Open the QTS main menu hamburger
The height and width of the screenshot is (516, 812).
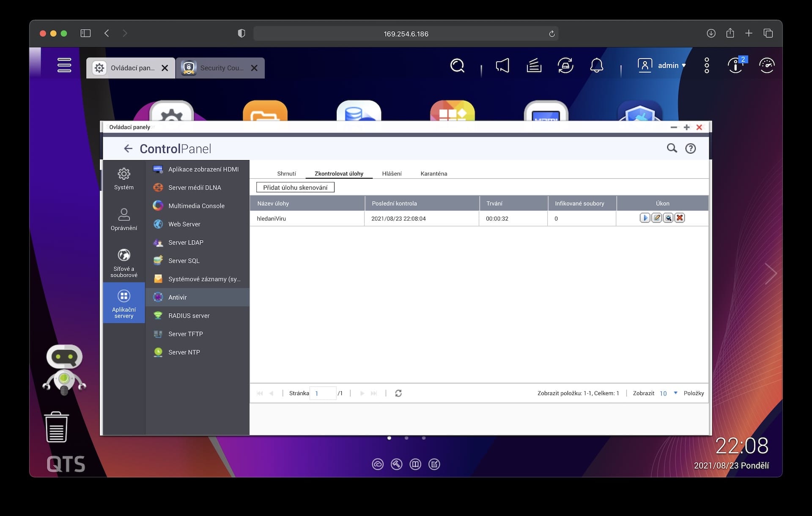pos(64,65)
